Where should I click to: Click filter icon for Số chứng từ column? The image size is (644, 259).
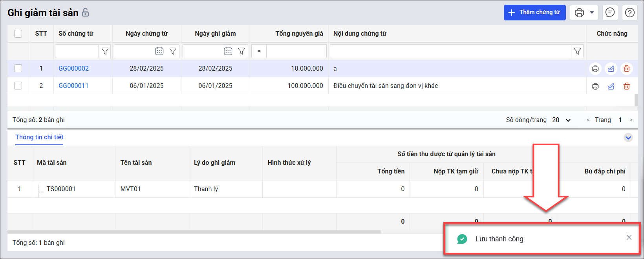(x=105, y=51)
